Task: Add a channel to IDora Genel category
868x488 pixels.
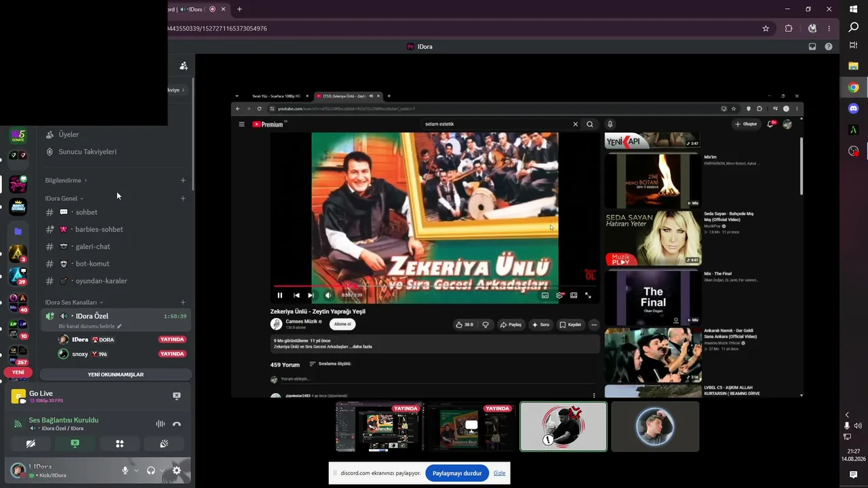Action: [x=183, y=199]
